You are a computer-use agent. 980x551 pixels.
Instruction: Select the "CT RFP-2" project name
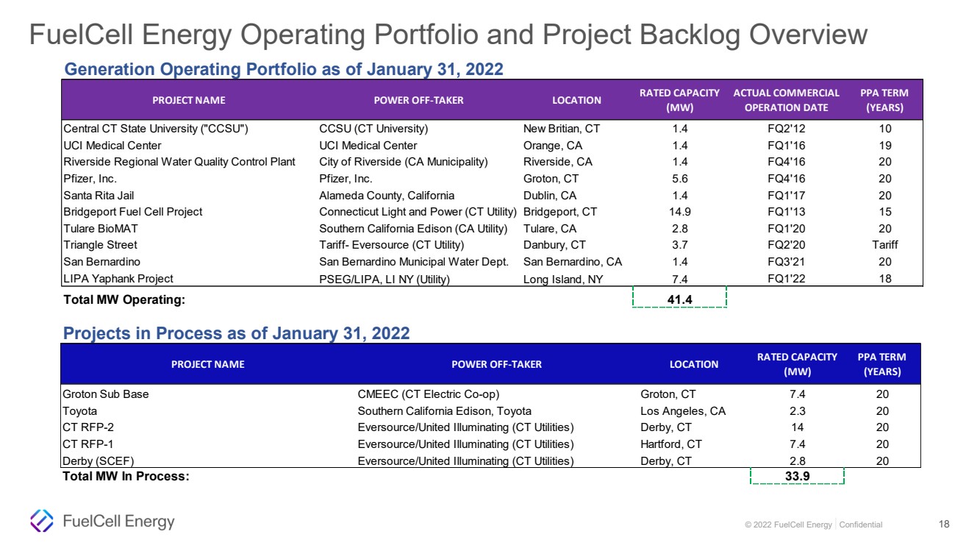click(88, 427)
